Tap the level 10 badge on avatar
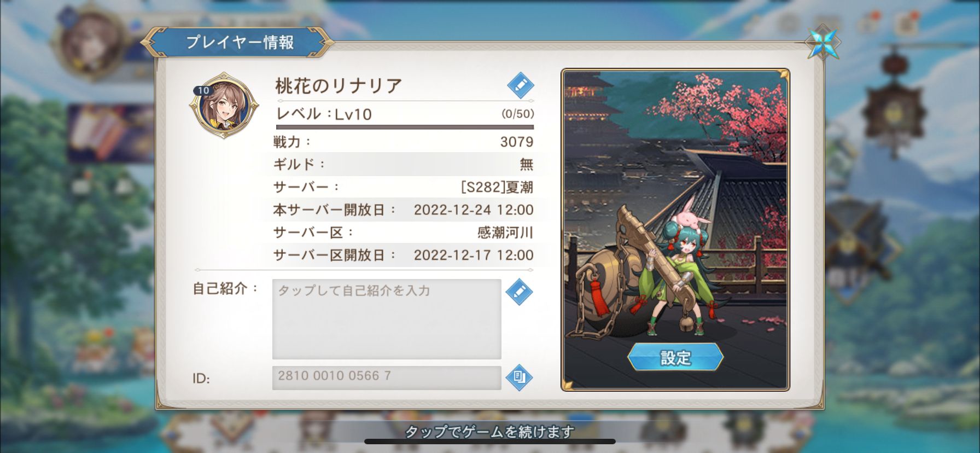Image resolution: width=980 pixels, height=453 pixels. pos(203,90)
